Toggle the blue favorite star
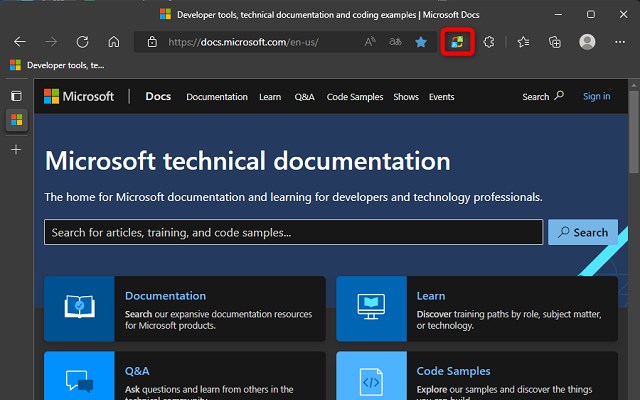This screenshot has width=640, height=400. [421, 42]
